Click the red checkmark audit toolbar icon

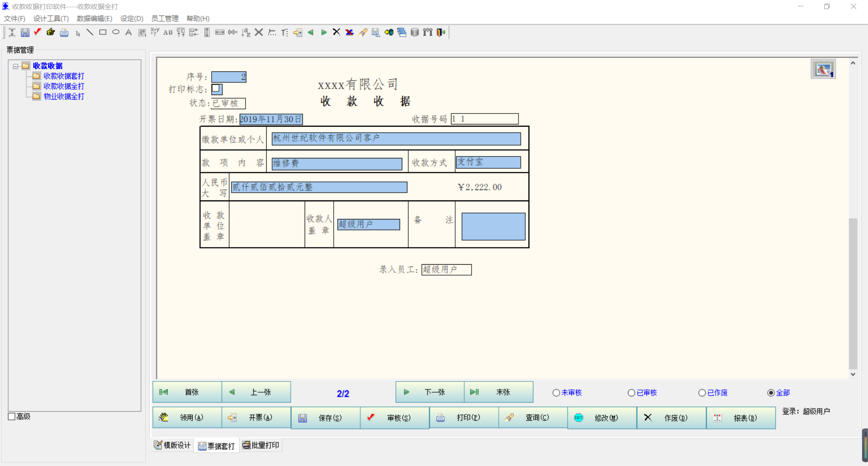pos(38,32)
